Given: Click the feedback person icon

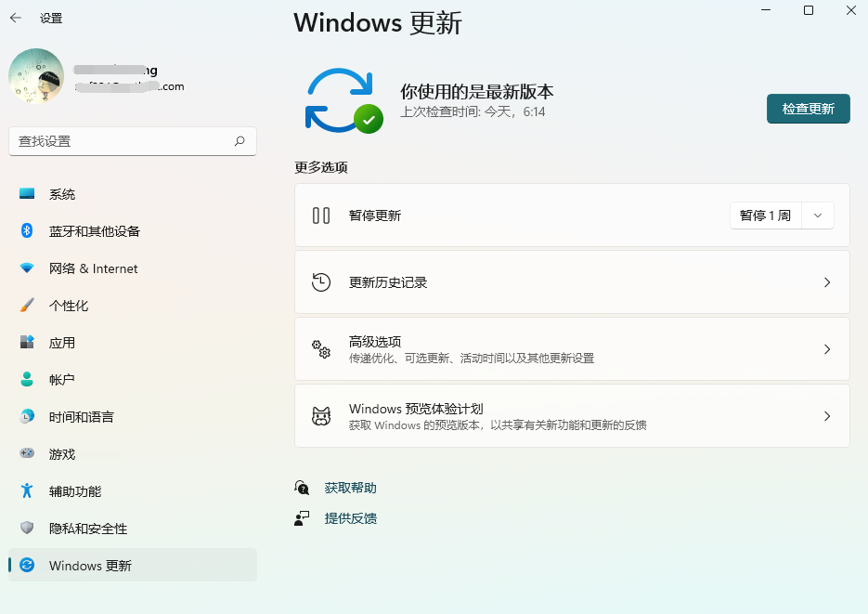Looking at the screenshot, I should pos(302,518).
